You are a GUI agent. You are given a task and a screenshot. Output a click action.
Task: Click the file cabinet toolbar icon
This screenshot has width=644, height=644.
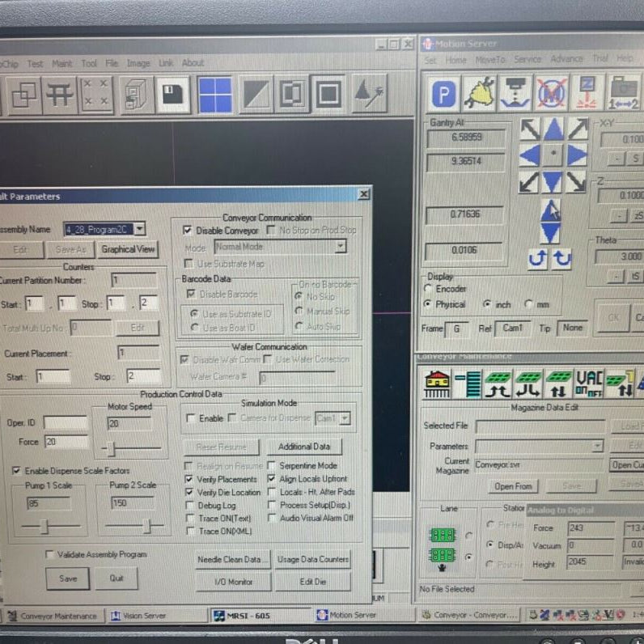(x=136, y=95)
